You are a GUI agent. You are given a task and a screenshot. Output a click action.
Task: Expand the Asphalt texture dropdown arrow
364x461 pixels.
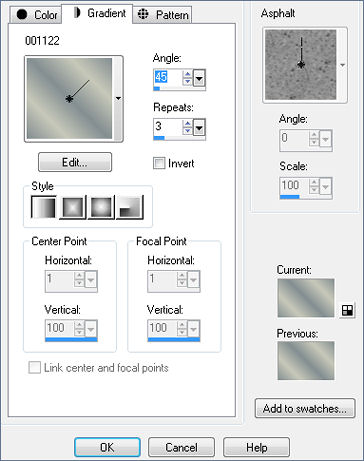(342, 65)
